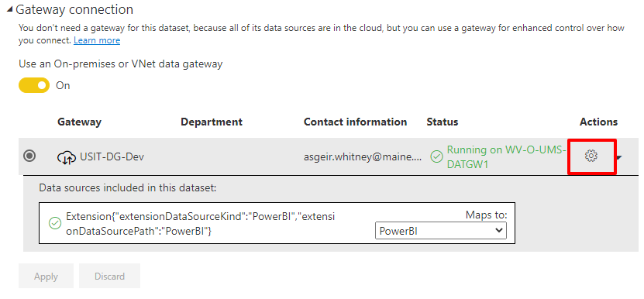
Task: Click the USIT-DG-Dev gateway name
Action: [x=112, y=157]
